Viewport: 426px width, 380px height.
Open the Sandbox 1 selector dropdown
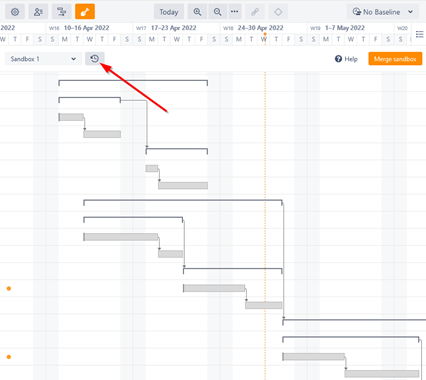tap(43, 59)
